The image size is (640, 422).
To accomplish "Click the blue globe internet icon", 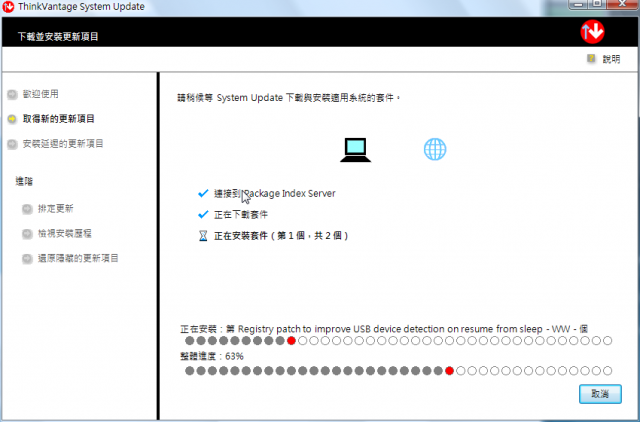I will click(x=435, y=149).
